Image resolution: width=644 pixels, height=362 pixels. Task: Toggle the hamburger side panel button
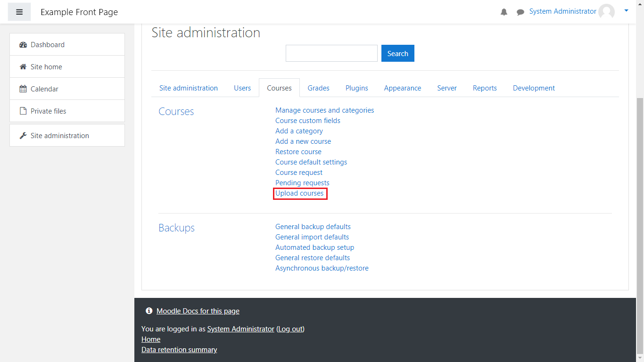point(19,12)
